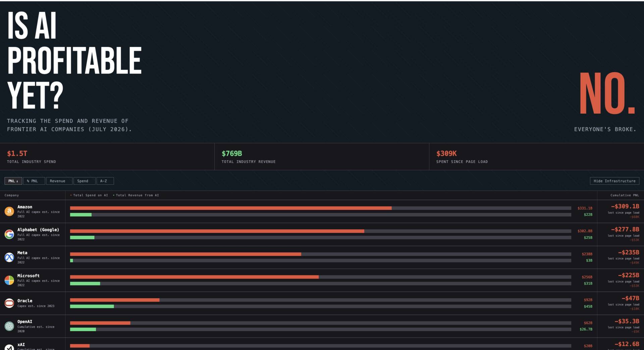Click the Total Industry Revenue stat card
The width and height of the screenshot is (644, 350).
click(322, 157)
